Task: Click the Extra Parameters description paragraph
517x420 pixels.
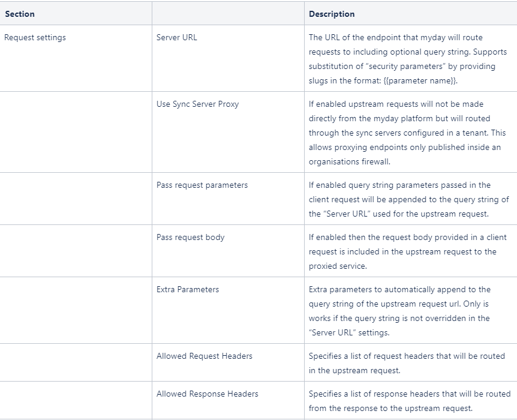Action: tap(399, 311)
